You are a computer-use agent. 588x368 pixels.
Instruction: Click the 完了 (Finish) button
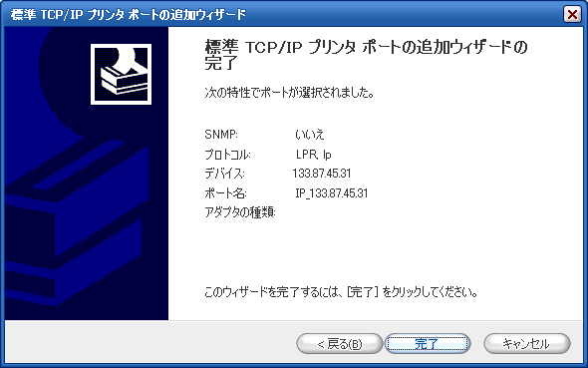tap(428, 344)
